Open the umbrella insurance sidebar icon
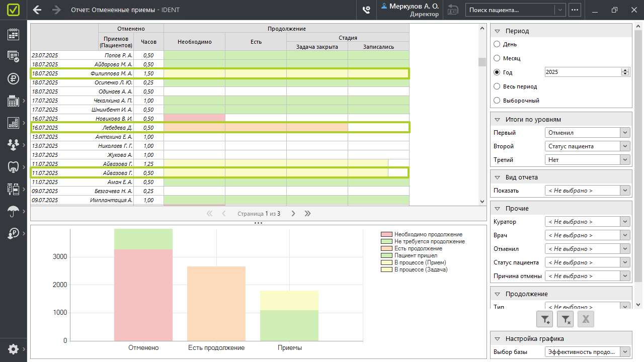 tap(13, 211)
